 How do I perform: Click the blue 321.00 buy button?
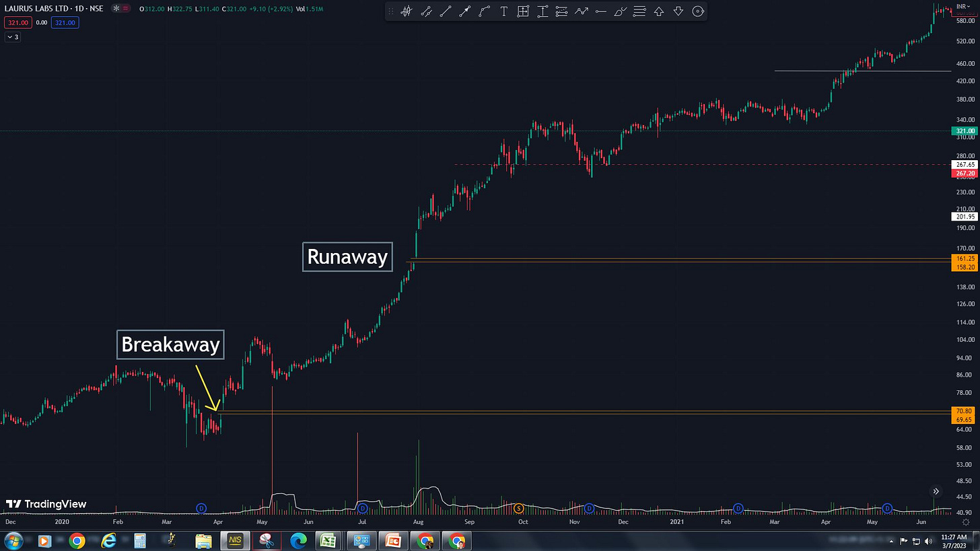tap(66, 22)
